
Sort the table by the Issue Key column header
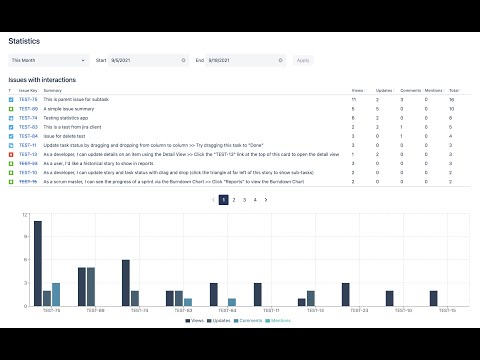click(x=28, y=90)
